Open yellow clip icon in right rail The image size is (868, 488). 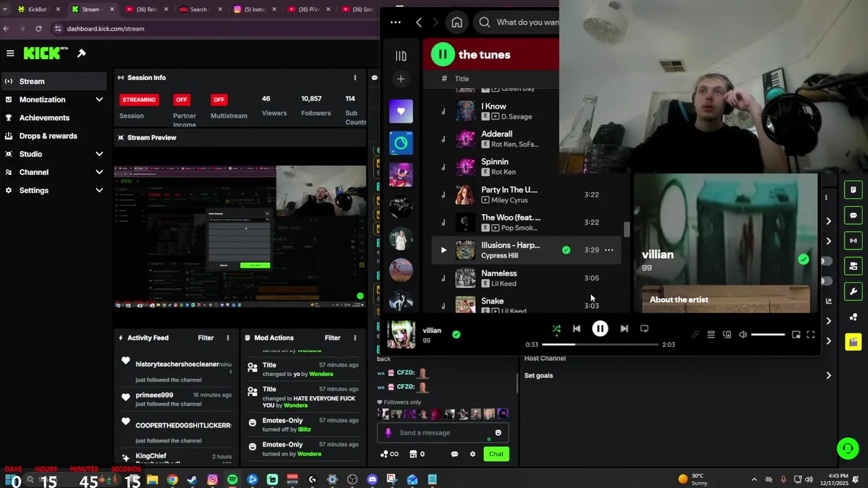(x=853, y=342)
